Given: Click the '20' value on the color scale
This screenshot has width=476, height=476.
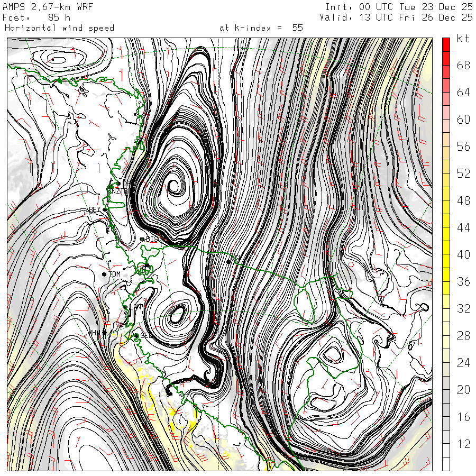Looking at the screenshot, I should [463, 390].
